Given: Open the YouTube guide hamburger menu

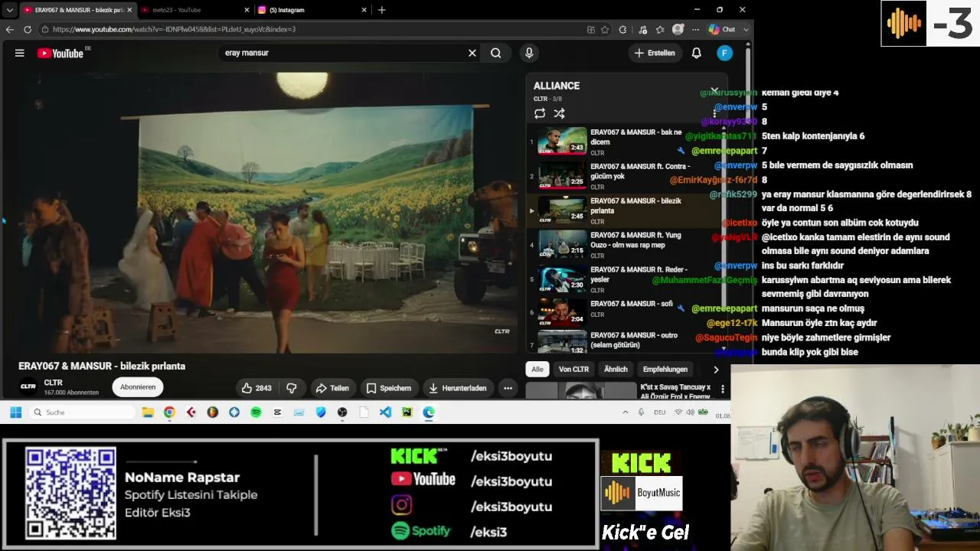Looking at the screenshot, I should pyautogui.click(x=20, y=53).
